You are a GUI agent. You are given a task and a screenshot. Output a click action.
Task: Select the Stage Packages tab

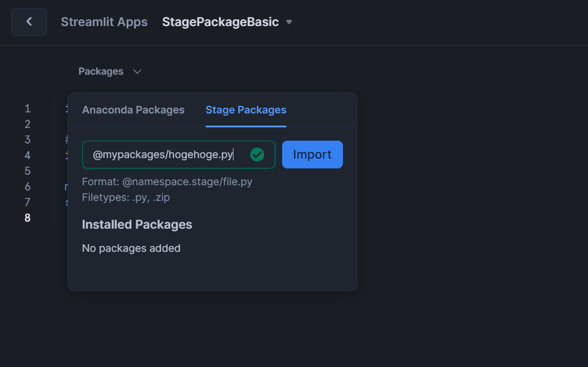click(x=246, y=110)
